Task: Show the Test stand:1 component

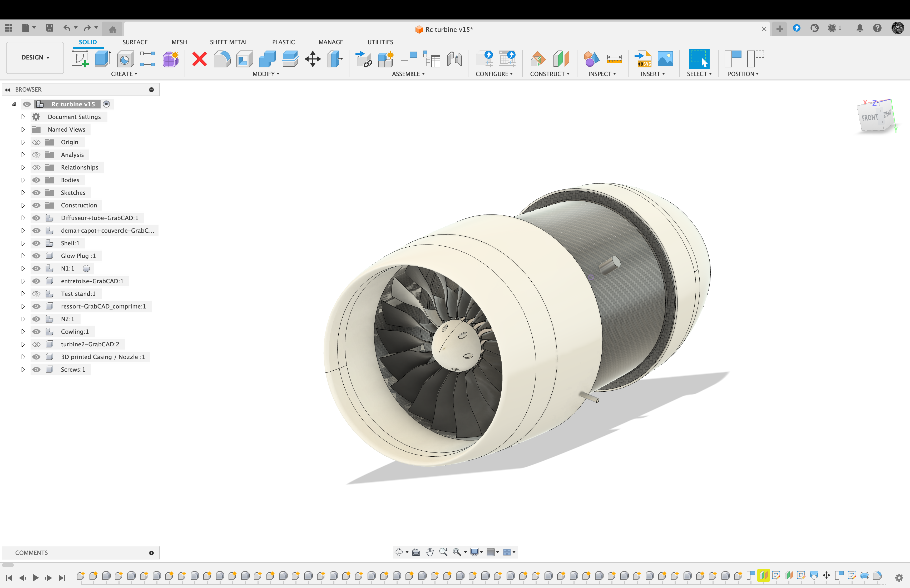Action: pos(36,294)
